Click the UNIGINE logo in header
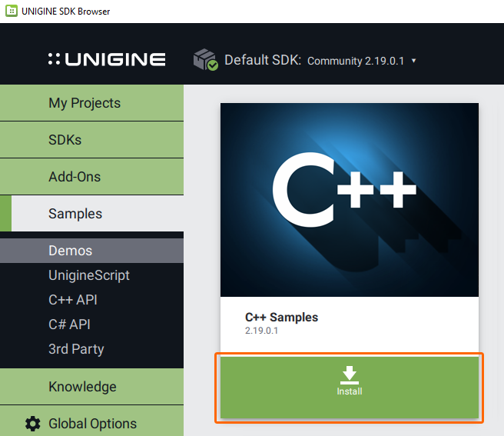Image resolution: width=504 pixels, height=436 pixels. 107,59
